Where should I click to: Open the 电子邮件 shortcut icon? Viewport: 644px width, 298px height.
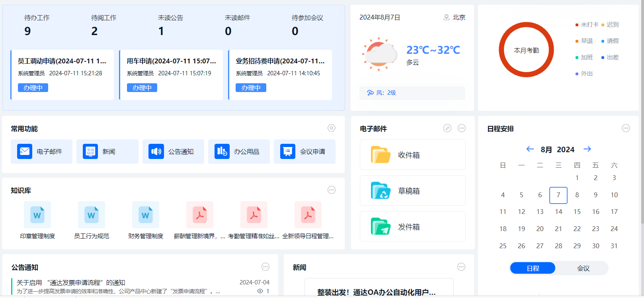coord(25,151)
